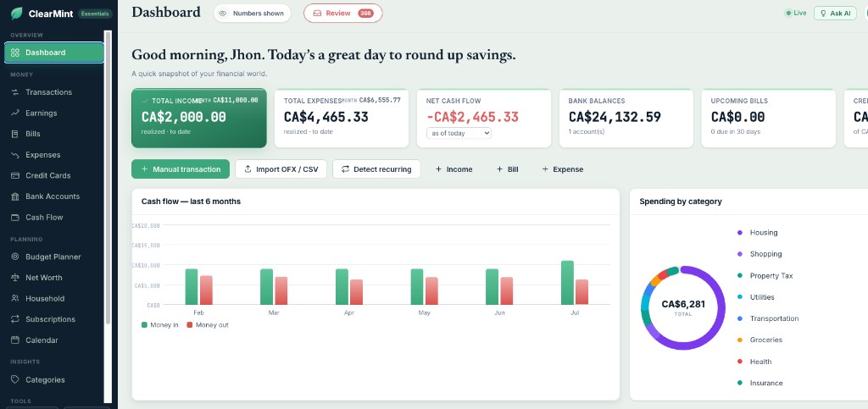Click the Earnings trend-line icon
This screenshot has width=868, height=409.
coord(15,113)
